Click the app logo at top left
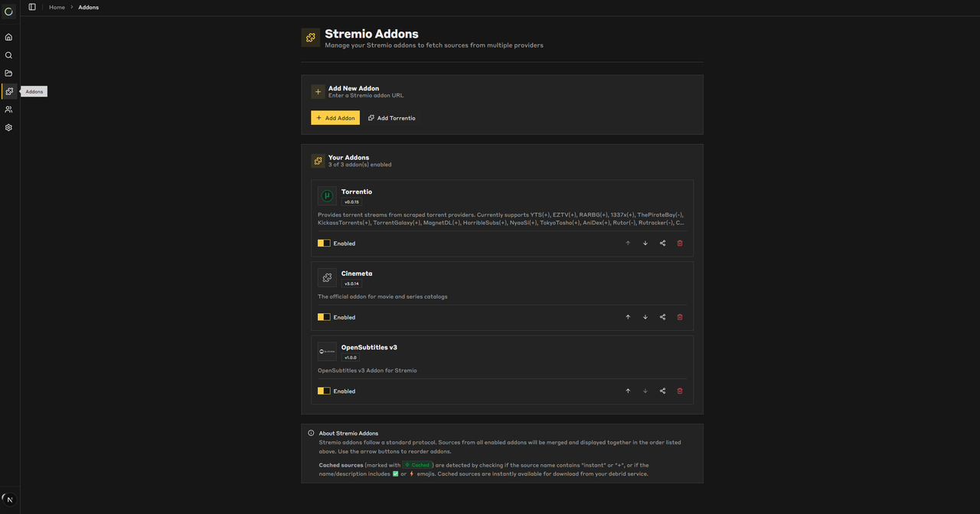Screen dimensions: 980x514 click(x=8, y=11)
